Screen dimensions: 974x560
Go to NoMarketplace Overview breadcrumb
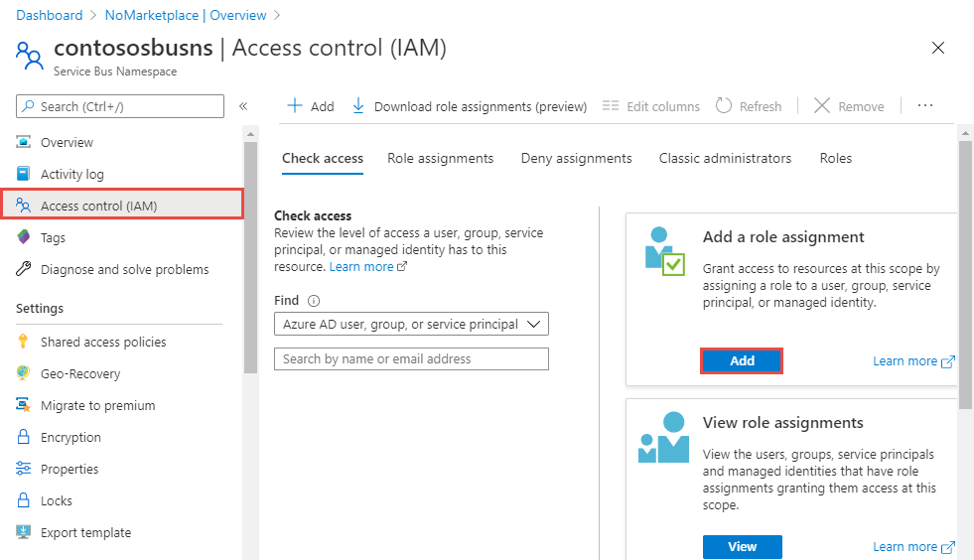[186, 15]
